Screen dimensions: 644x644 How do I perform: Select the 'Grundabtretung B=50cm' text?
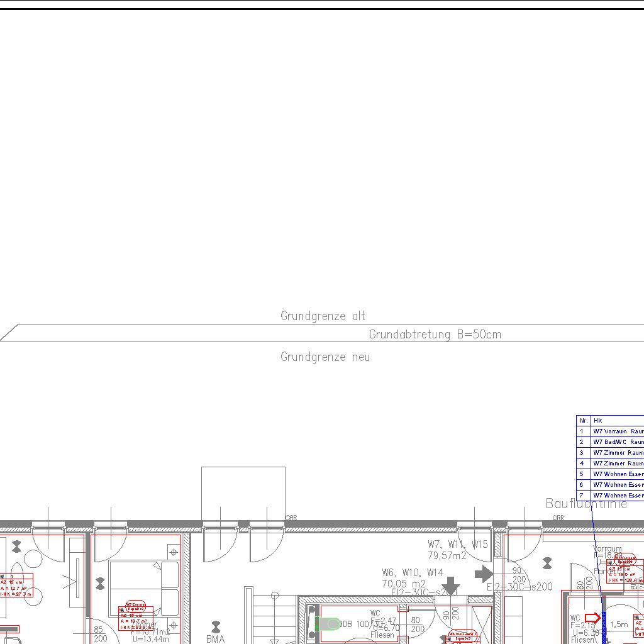[x=435, y=335]
